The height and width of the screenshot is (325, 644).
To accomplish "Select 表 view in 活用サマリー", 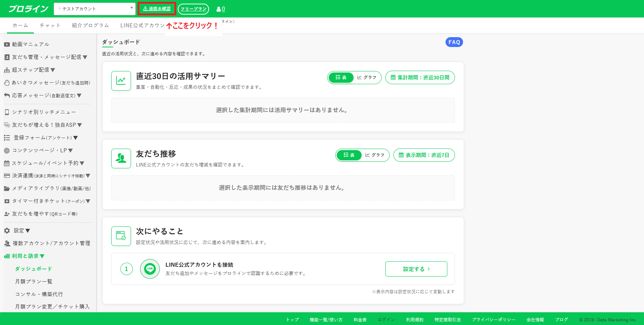I will [341, 78].
